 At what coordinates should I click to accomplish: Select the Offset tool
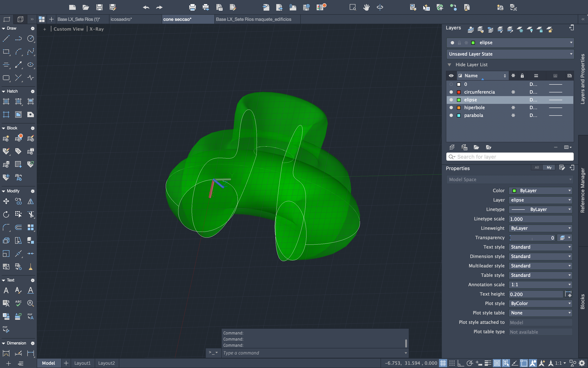pos(18,227)
